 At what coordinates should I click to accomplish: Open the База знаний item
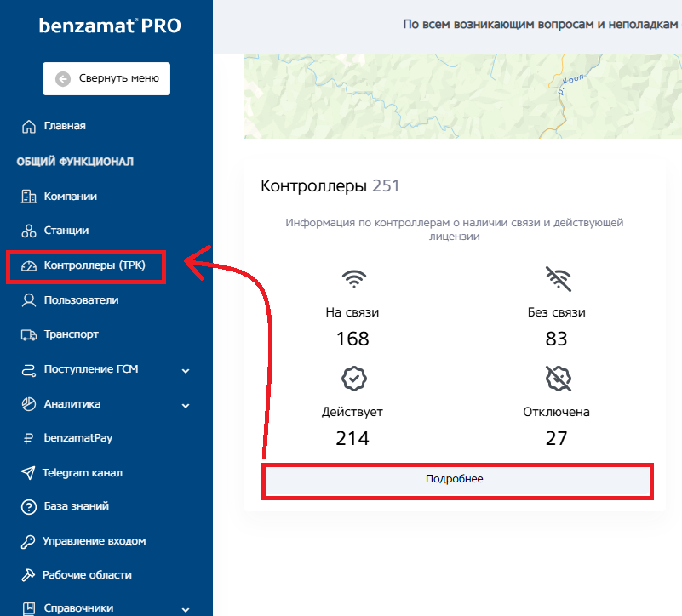[x=76, y=506]
